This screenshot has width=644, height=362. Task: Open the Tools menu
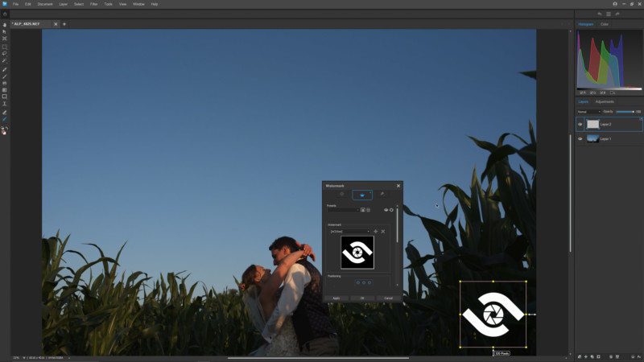point(109,4)
